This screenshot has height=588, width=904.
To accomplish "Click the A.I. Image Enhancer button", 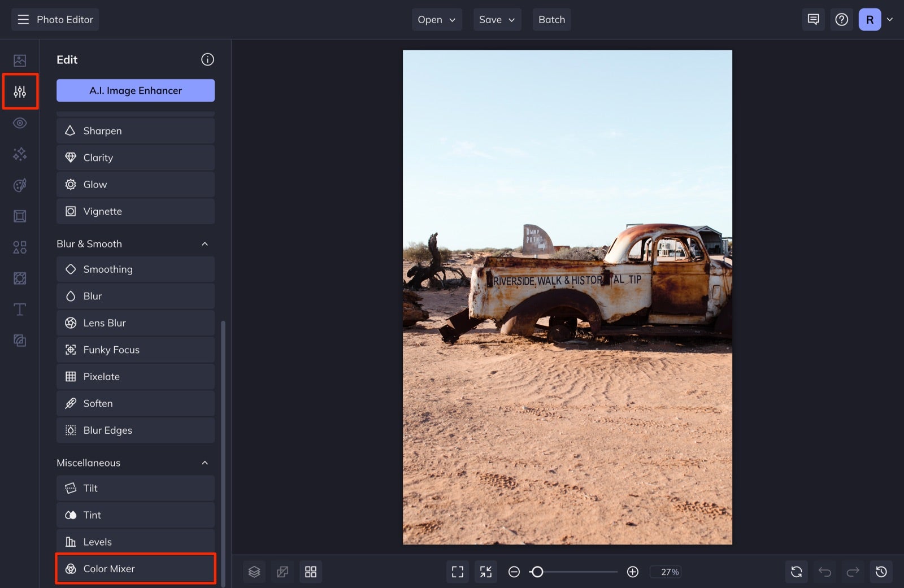I will [x=135, y=90].
